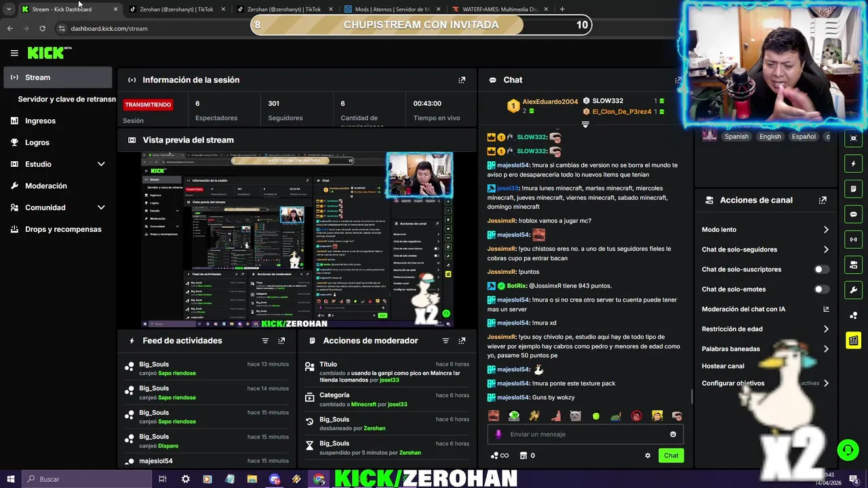Filter the Acciones de moderador list
Viewport: 868px width, 488px height.
coord(446,341)
